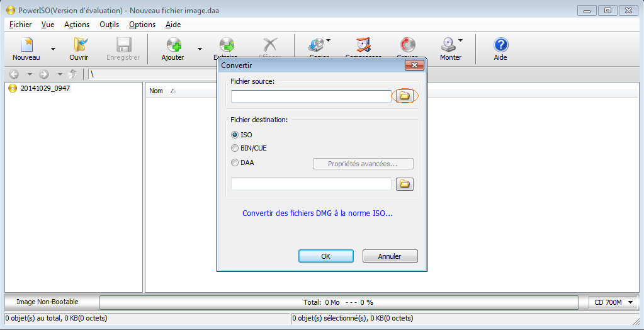Confirm conversion with OK button

click(325, 256)
